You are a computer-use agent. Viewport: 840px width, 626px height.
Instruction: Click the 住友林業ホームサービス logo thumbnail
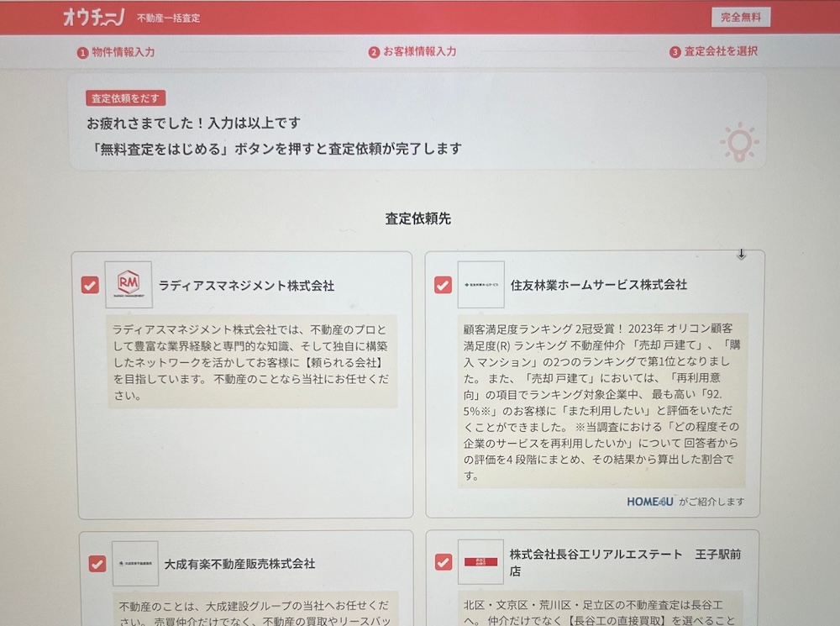(480, 285)
